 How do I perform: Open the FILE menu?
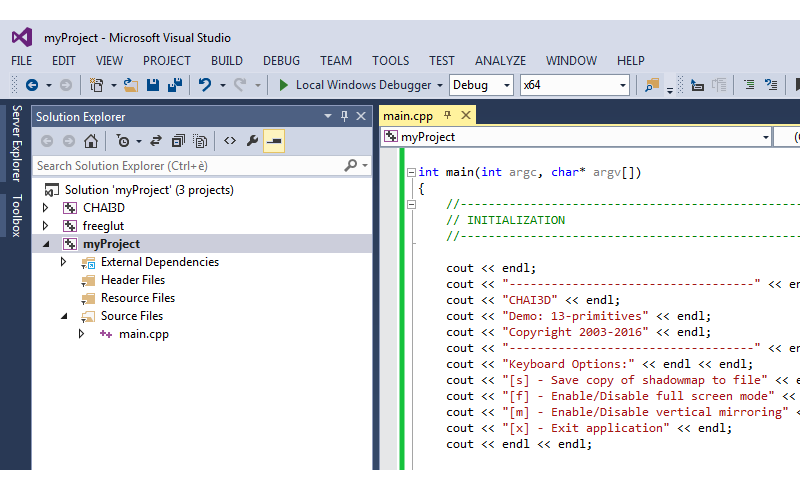point(21,61)
